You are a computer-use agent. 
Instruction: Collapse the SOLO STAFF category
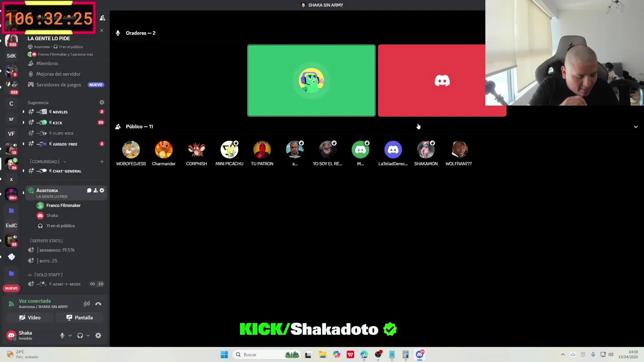tap(47, 275)
